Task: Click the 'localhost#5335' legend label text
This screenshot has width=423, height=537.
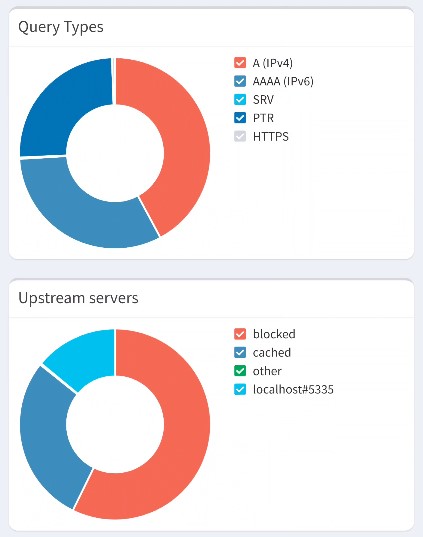Action: 293,389
